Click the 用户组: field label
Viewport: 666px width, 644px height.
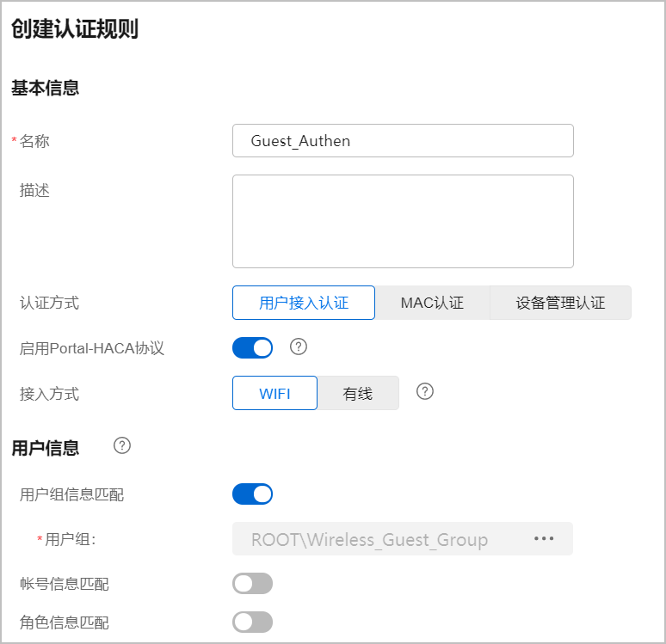coord(71,539)
